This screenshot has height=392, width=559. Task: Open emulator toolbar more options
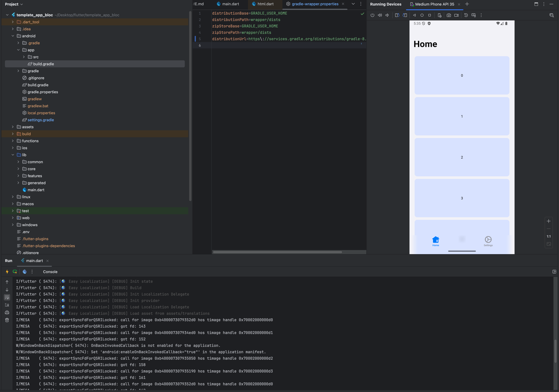(x=481, y=15)
